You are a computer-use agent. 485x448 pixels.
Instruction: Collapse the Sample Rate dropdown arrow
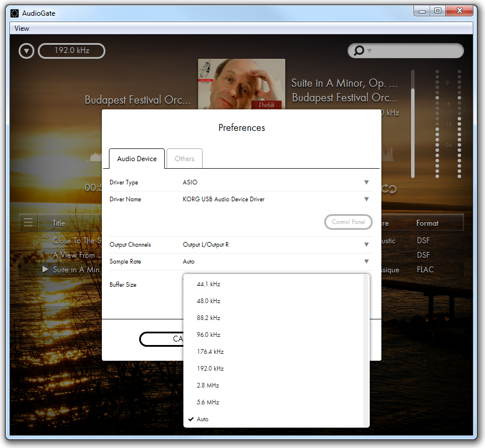pos(367,261)
